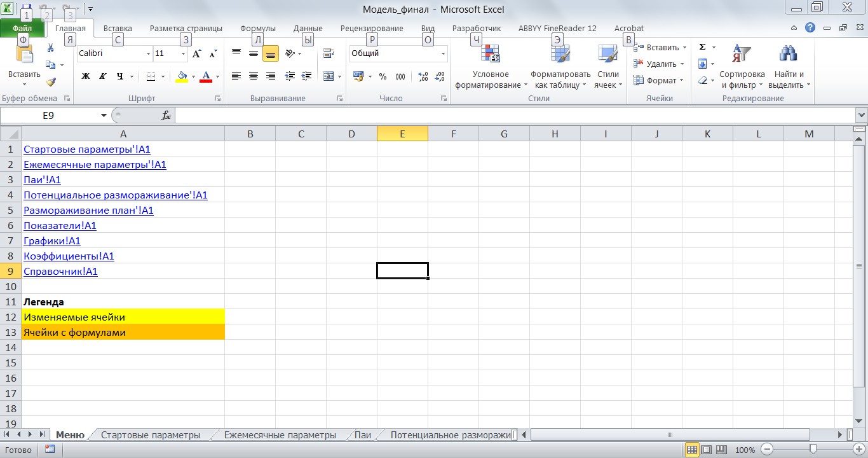Apply fill color with the paint bucket

point(182,77)
